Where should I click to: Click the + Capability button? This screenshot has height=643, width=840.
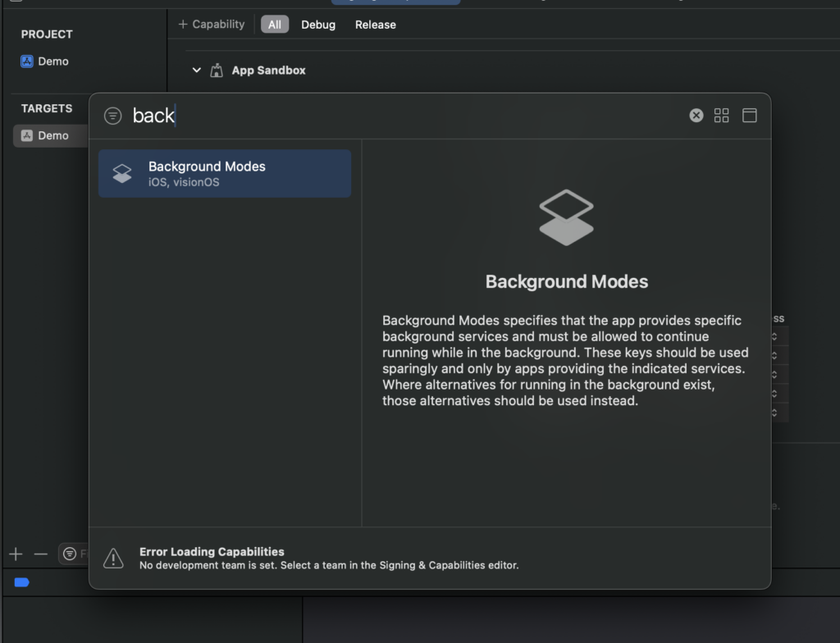212,25
